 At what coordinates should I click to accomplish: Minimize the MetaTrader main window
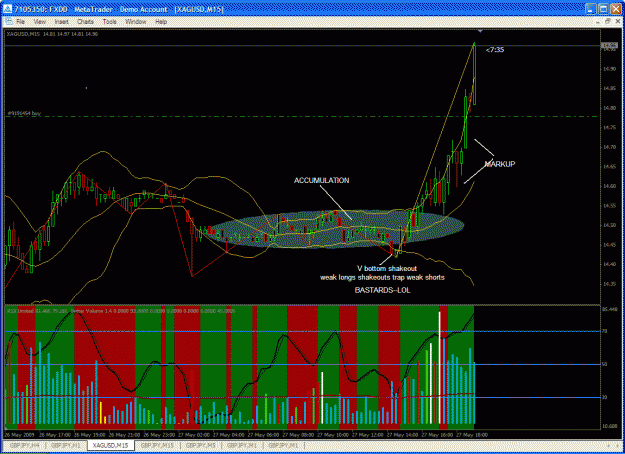(x=591, y=9)
